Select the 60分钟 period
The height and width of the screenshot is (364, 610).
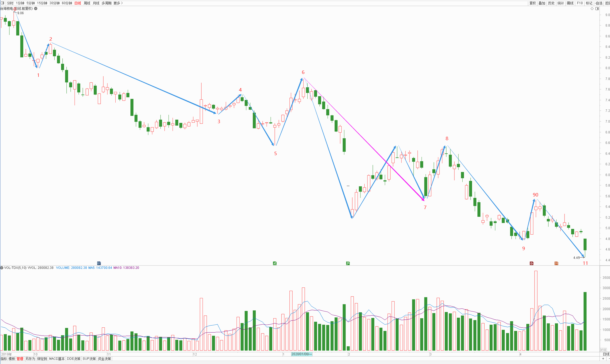click(67, 3)
